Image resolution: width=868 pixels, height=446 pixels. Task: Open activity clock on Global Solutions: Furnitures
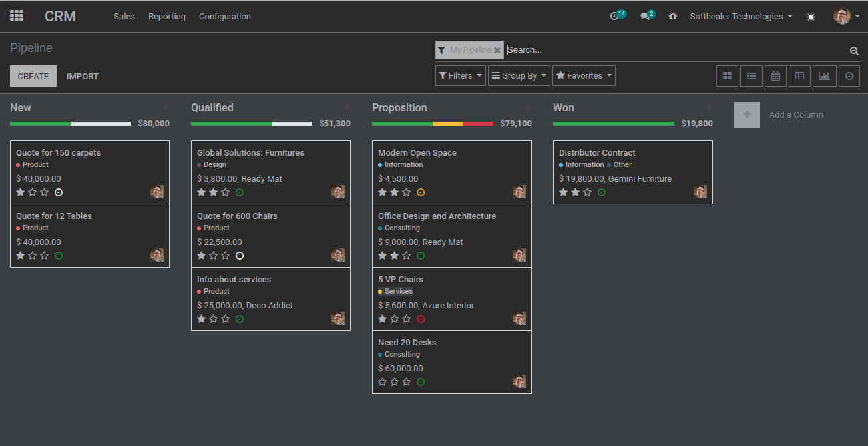pyautogui.click(x=240, y=192)
